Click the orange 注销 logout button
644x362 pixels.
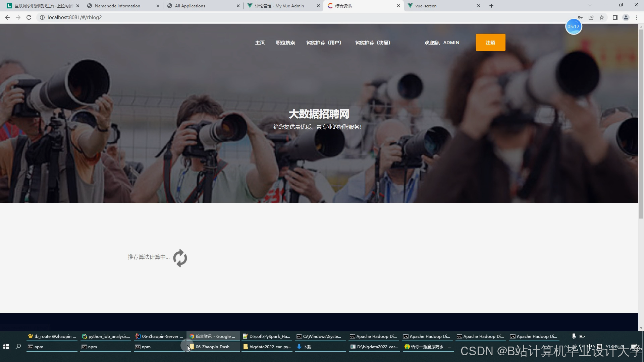coord(490,43)
